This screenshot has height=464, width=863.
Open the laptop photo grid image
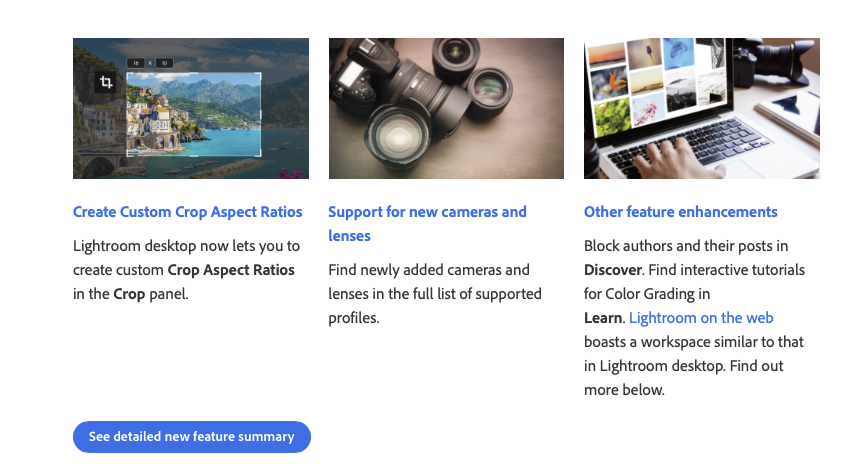tap(701, 108)
